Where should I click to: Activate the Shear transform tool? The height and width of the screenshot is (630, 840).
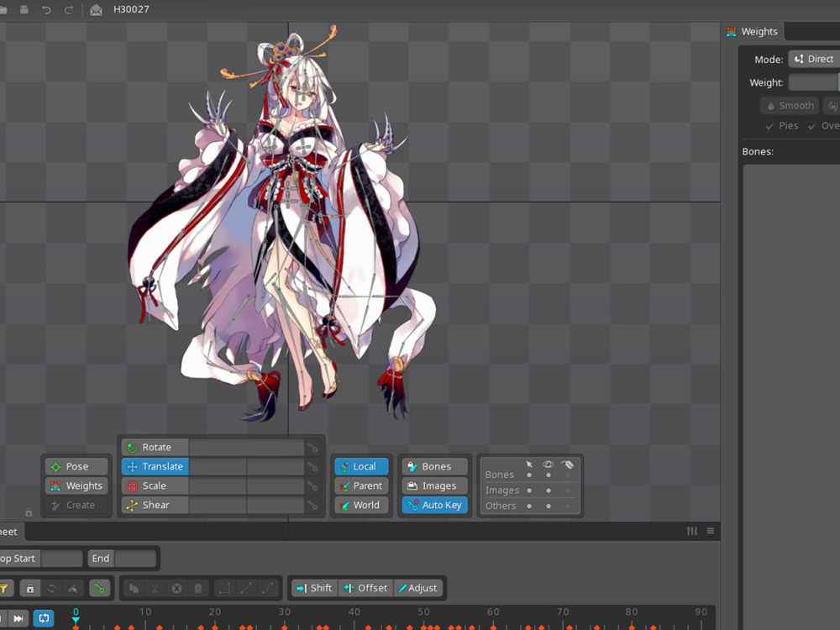click(155, 505)
